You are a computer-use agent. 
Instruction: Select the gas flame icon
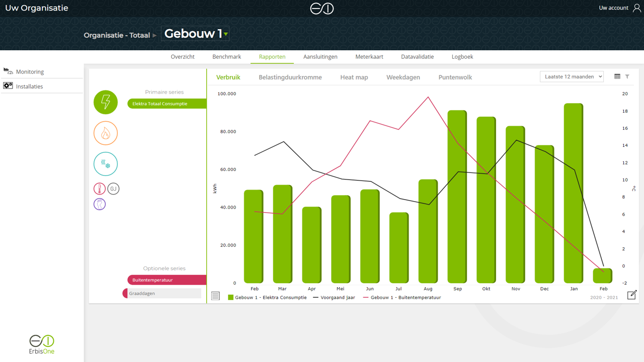click(106, 133)
